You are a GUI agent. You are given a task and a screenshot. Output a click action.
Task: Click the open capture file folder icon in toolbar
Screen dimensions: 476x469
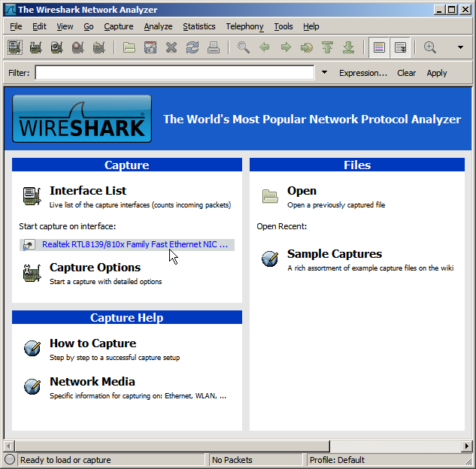point(129,47)
